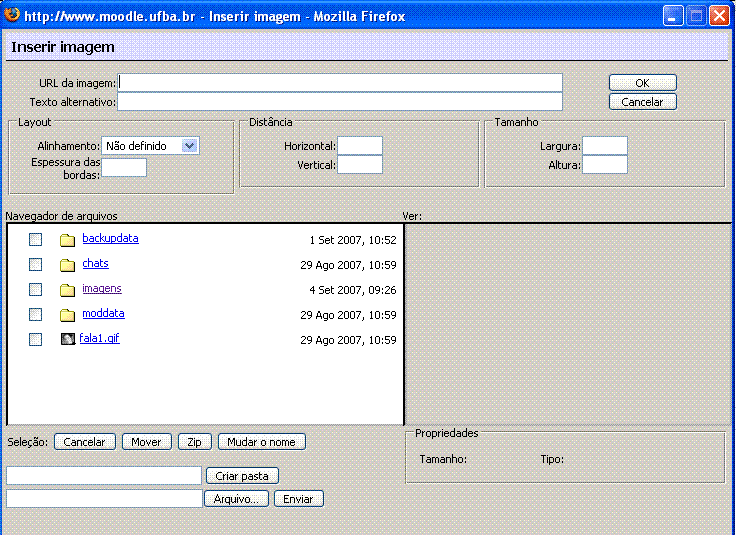Open the fala1.gif file link
The height and width of the screenshot is (535, 736).
pyautogui.click(x=99, y=339)
